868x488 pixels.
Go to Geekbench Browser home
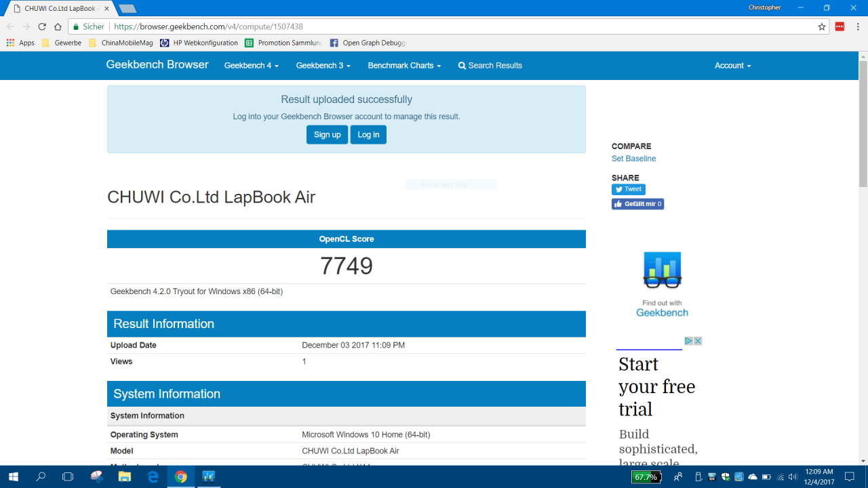(x=157, y=65)
